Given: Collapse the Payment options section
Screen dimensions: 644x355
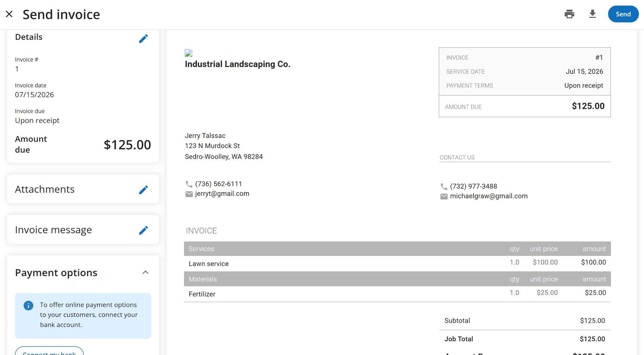Looking at the screenshot, I should tap(145, 272).
